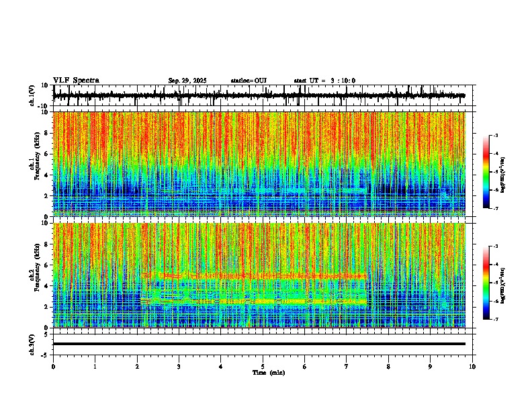Click the "ch.1(V)" waveform axis label
532x411 pixels.
click(32, 95)
